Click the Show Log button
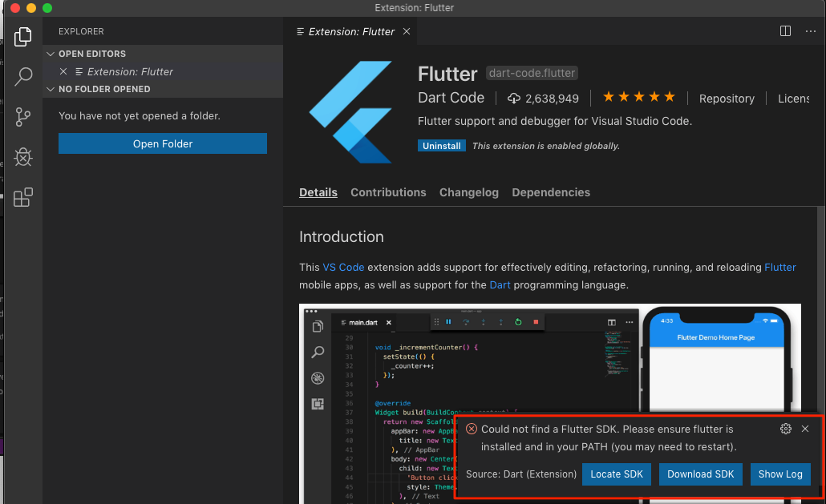 780,474
